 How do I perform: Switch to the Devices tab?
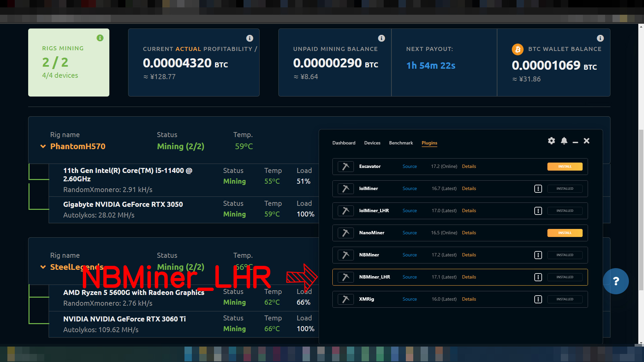coord(372,143)
